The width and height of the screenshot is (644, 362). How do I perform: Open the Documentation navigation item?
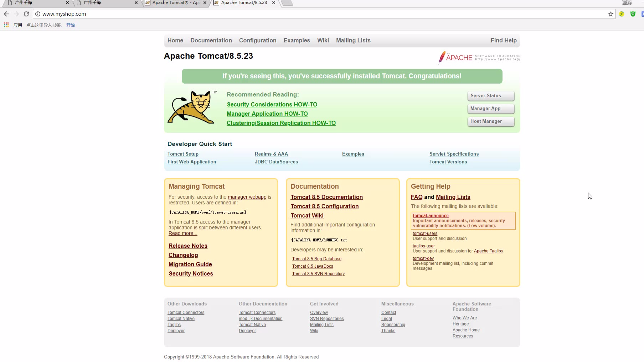pyautogui.click(x=211, y=41)
